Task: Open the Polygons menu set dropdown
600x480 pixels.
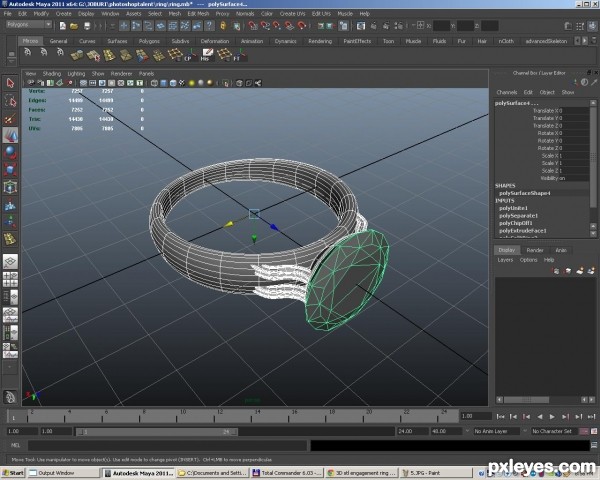Action: [x=29, y=24]
